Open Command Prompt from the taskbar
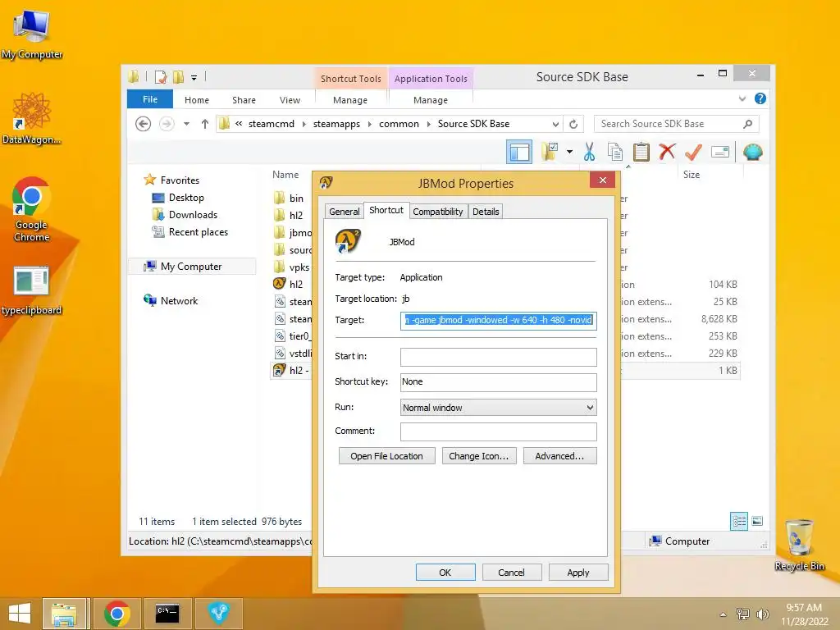 pyautogui.click(x=167, y=614)
